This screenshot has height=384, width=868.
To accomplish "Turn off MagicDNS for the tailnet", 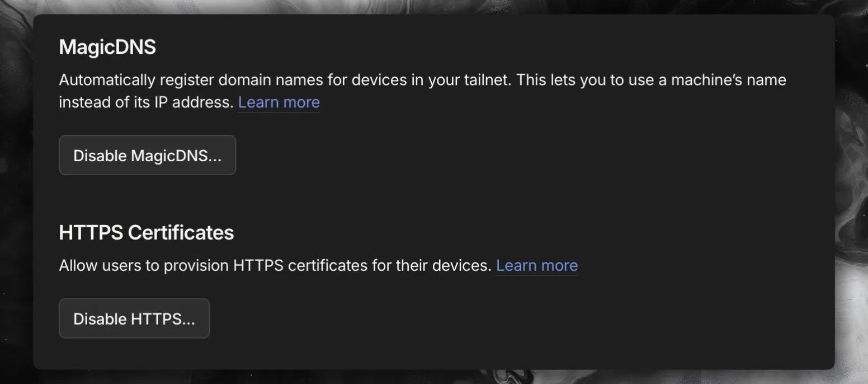I will [x=147, y=155].
